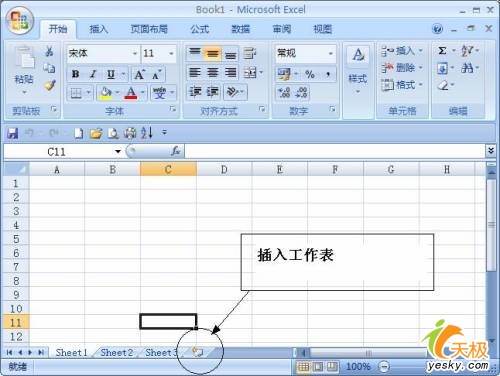The image size is (500, 376).
Task: Switch to Page Break Preview view
Action: 332,367
